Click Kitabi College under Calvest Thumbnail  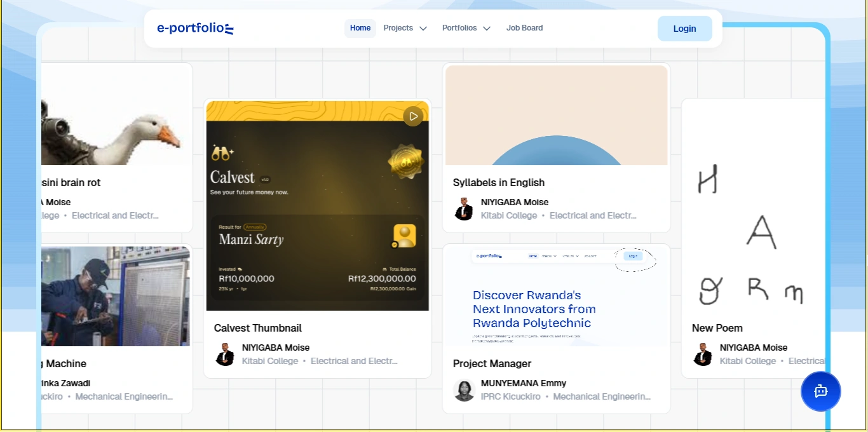tap(270, 361)
